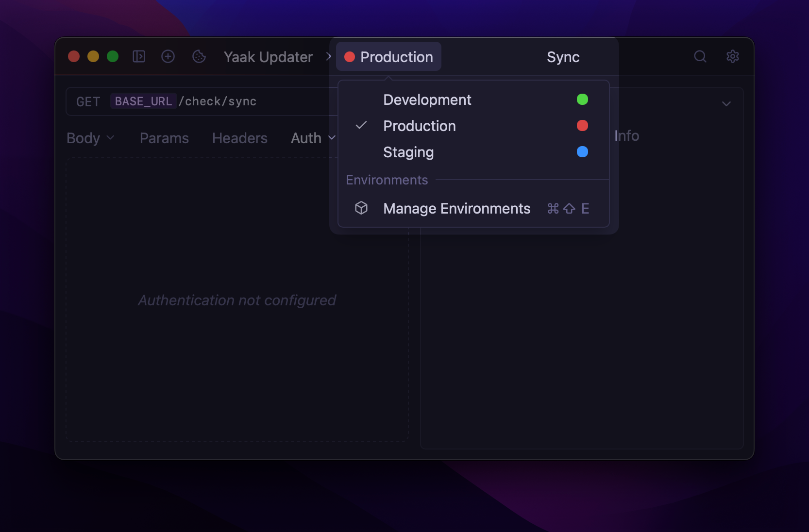Click the cube icon beside Manage Environments
The image size is (809, 532).
(362, 208)
